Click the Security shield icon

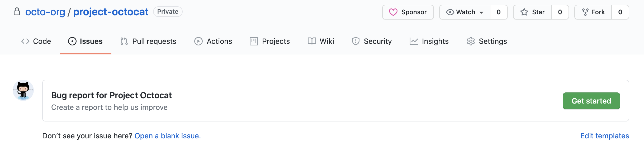point(356,41)
